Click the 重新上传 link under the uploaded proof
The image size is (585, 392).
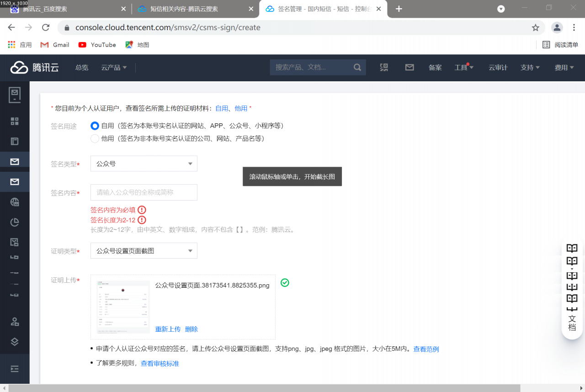[x=167, y=329]
